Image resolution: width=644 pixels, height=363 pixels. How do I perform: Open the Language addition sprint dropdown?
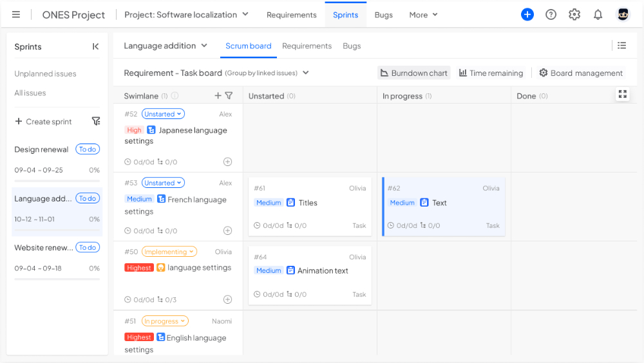(166, 46)
